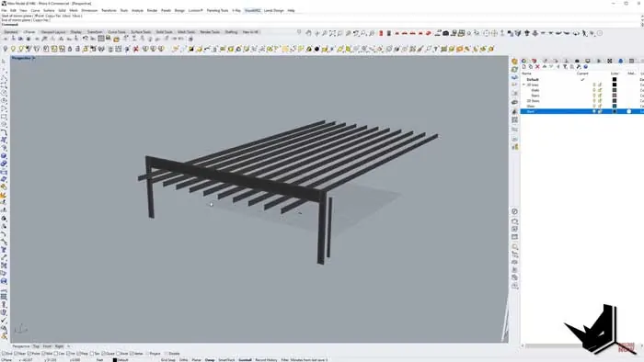Toggle Gumball in status bar
Image resolution: width=644 pixels, height=362 pixels.
pyautogui.click(x=246, y=359)
